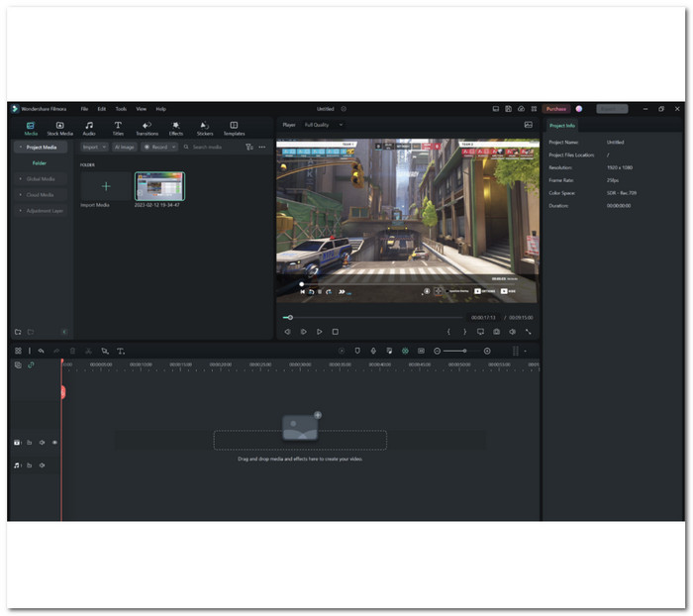Save the project with the save icon

pyautogui.click(x=508, y=109)
